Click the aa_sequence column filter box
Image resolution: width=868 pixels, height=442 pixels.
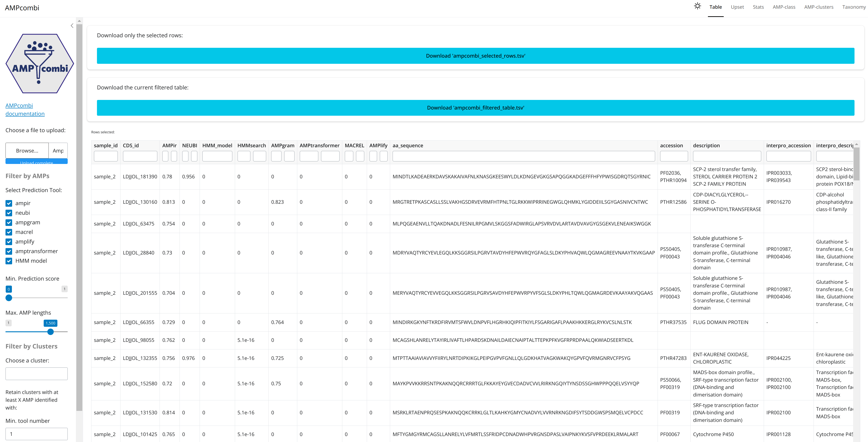pyautogui.click(x=523, y=156)
